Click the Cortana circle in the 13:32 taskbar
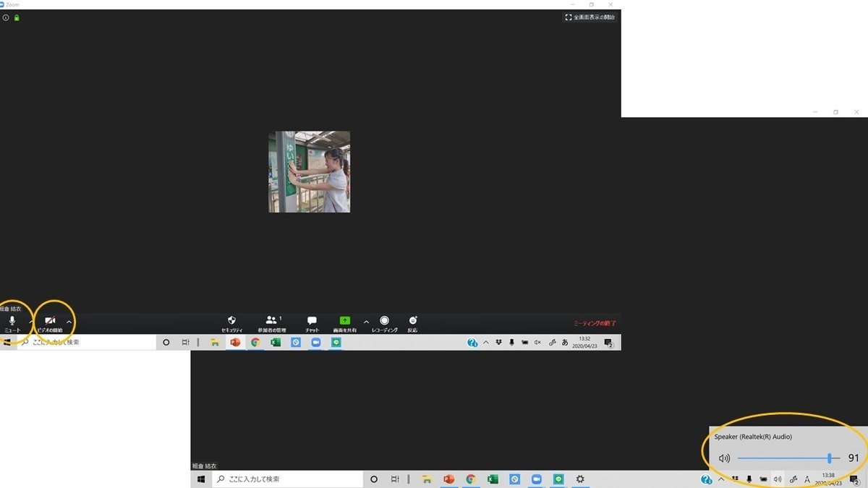Viewport: 868px width, 488px height. (x=166, y=342)
